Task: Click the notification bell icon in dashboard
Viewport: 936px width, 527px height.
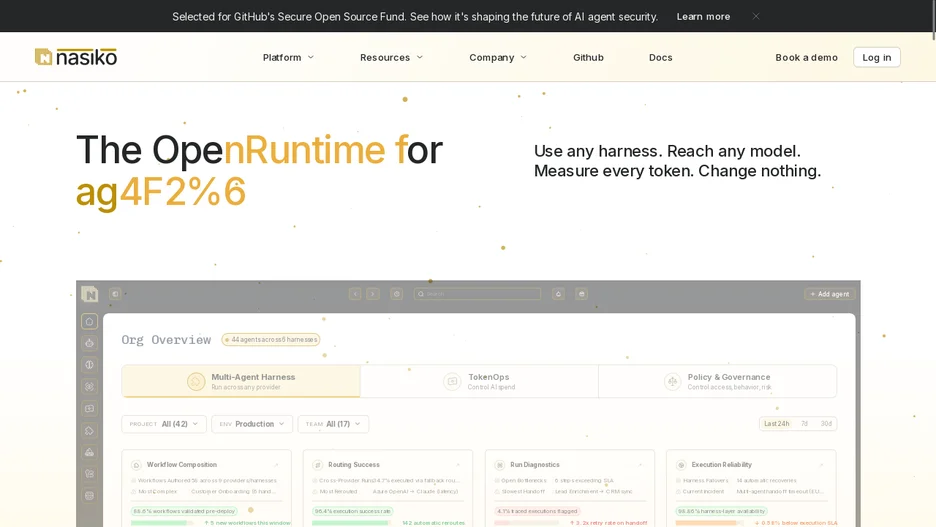Action: tap(559, 294)
